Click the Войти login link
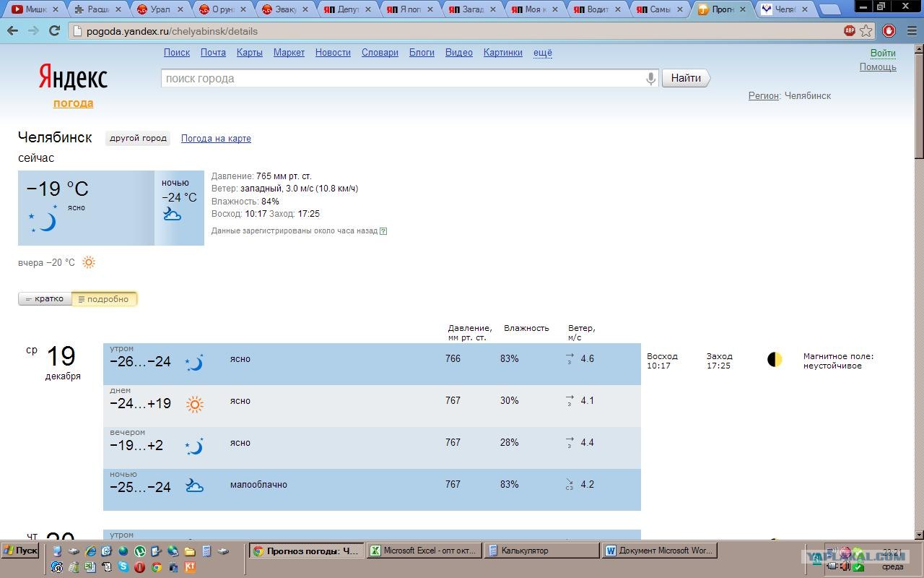924x578 pixels. coord(883,53)
